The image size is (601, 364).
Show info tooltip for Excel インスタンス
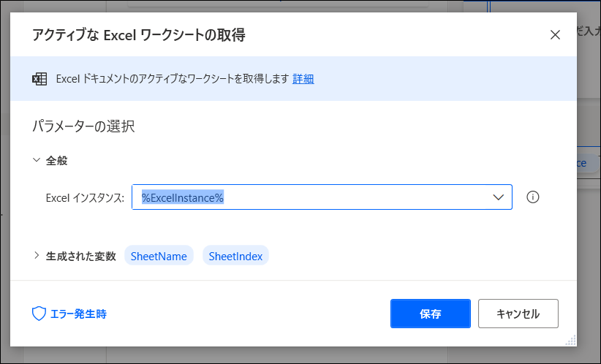tap(533, 197)
